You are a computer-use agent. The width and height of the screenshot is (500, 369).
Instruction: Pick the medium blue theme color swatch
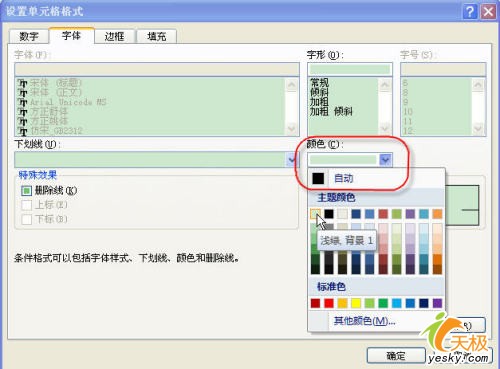(x=369, y=214)
